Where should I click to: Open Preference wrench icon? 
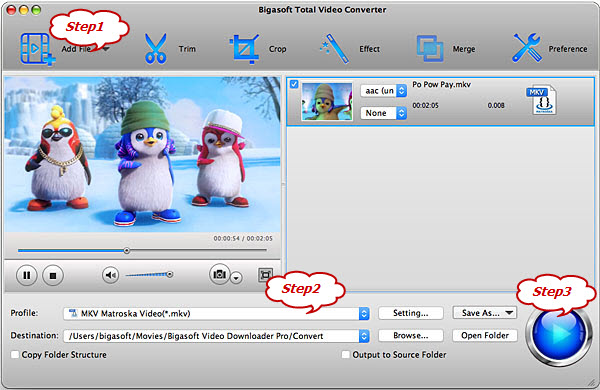pos(527,48)
